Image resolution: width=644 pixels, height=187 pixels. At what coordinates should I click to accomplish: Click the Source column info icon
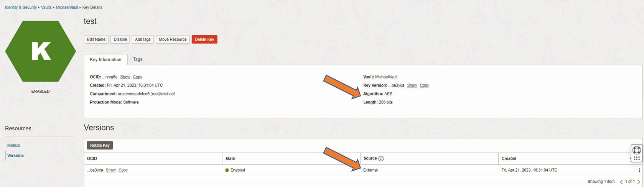pos(381,159)
